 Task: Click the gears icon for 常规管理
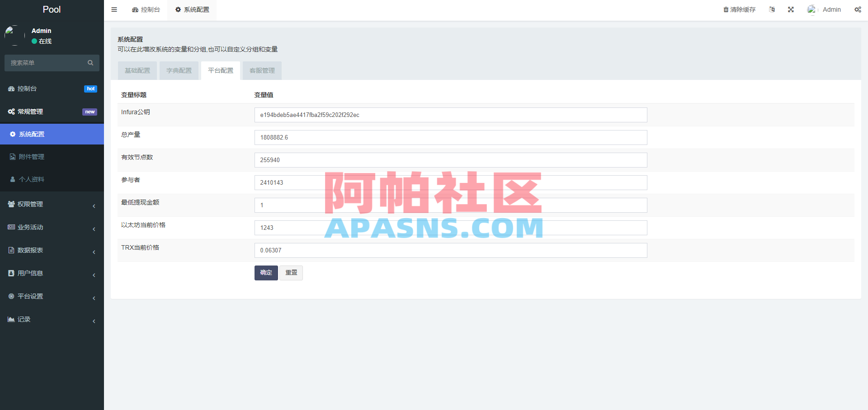11,112
